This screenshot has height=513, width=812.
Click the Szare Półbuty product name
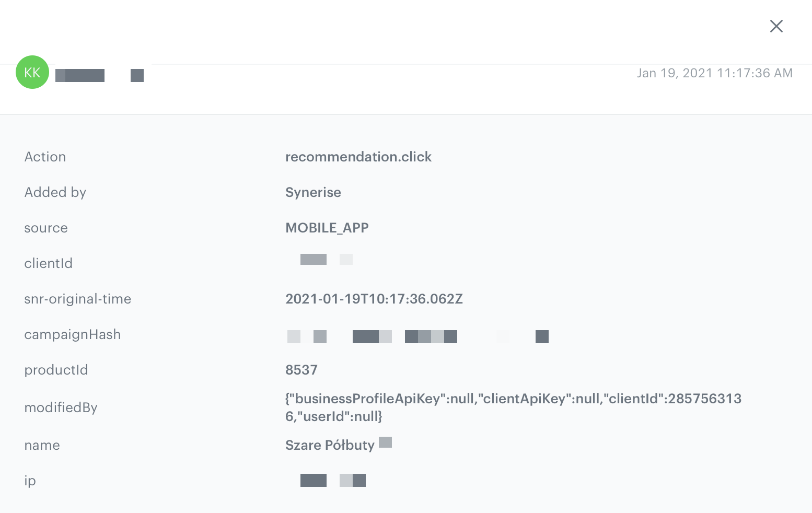click(330, 445)
